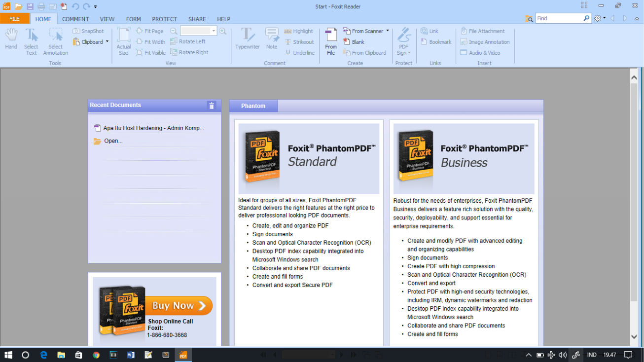Open recent document Apa Itu Host Hardening
The width and height of the screenshot is (644, 362).
pos(149,128)
